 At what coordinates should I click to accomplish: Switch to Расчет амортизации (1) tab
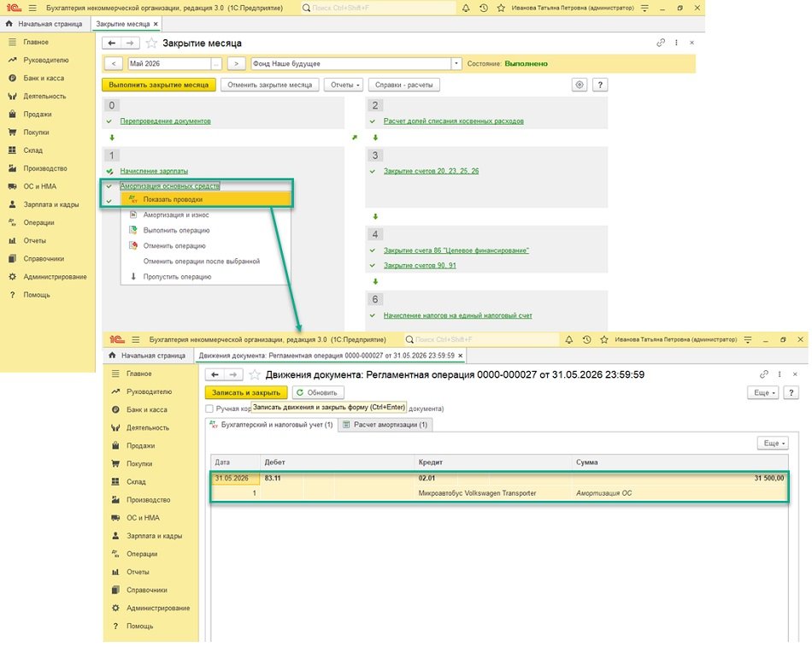click(x=385, y=425)
